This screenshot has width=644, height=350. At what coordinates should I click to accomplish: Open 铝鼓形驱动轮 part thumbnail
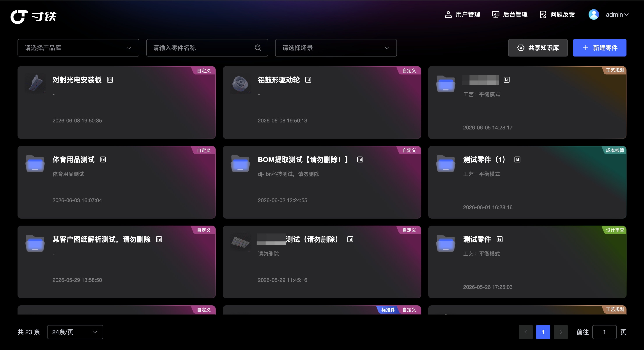pyautogui.click(x=240, y=83)
